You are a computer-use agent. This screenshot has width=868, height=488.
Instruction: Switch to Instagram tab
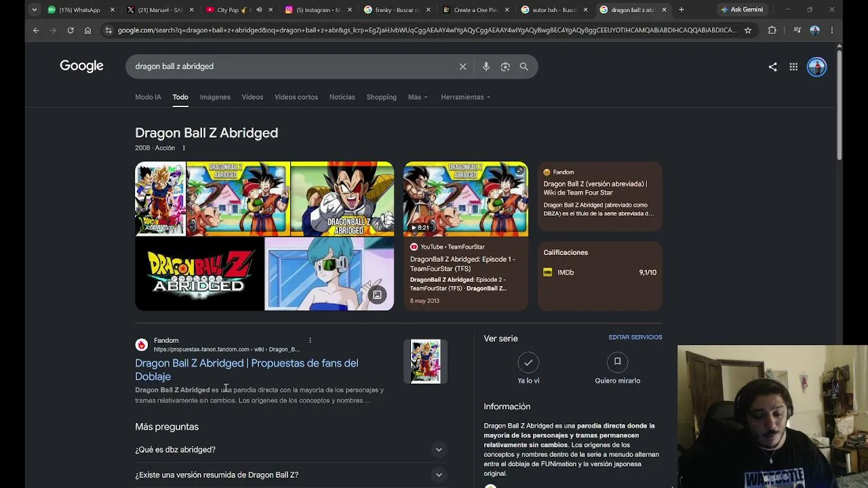(313, 9)
